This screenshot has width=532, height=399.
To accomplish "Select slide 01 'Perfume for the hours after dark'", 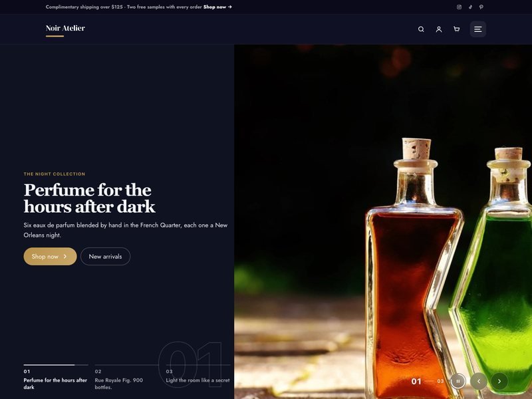I will coord(56,378).
